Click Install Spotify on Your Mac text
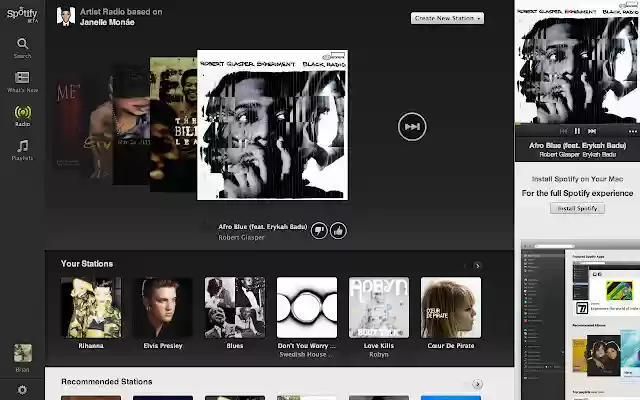Viewport: 640px width, 400px height. [x=577, y=179]
